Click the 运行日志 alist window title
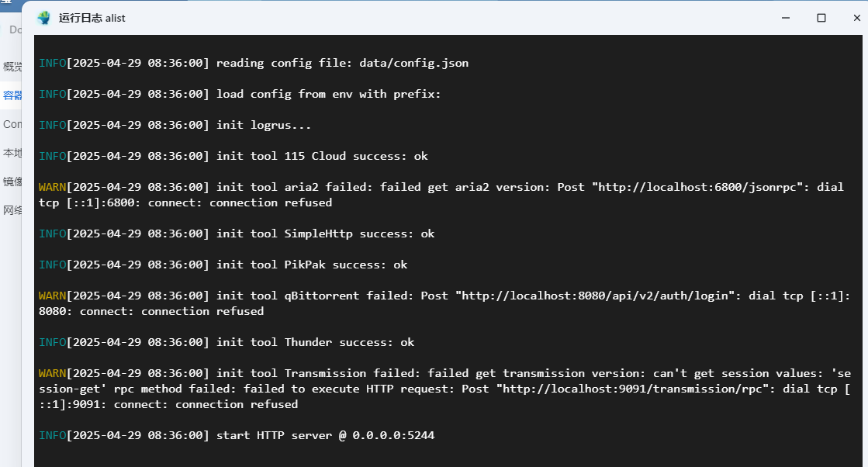 point(92,18)
